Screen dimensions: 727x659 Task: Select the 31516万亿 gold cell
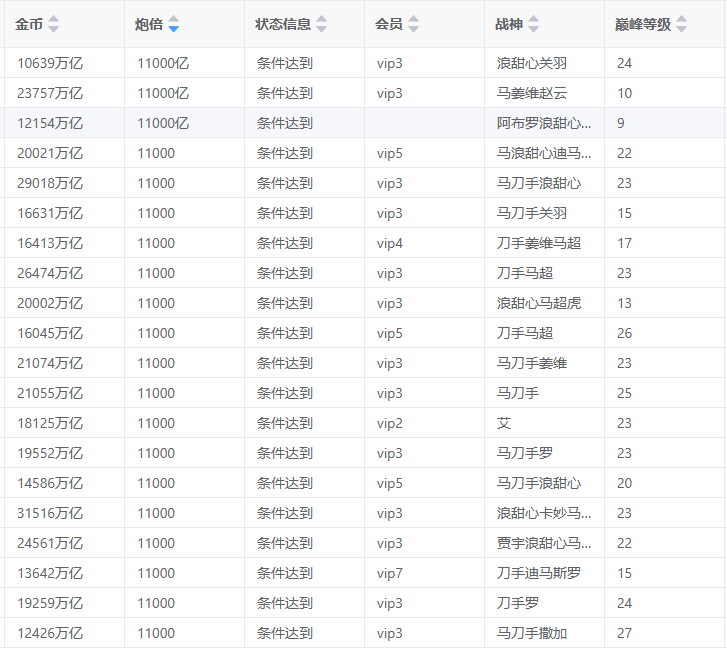(x=50, y=513)
